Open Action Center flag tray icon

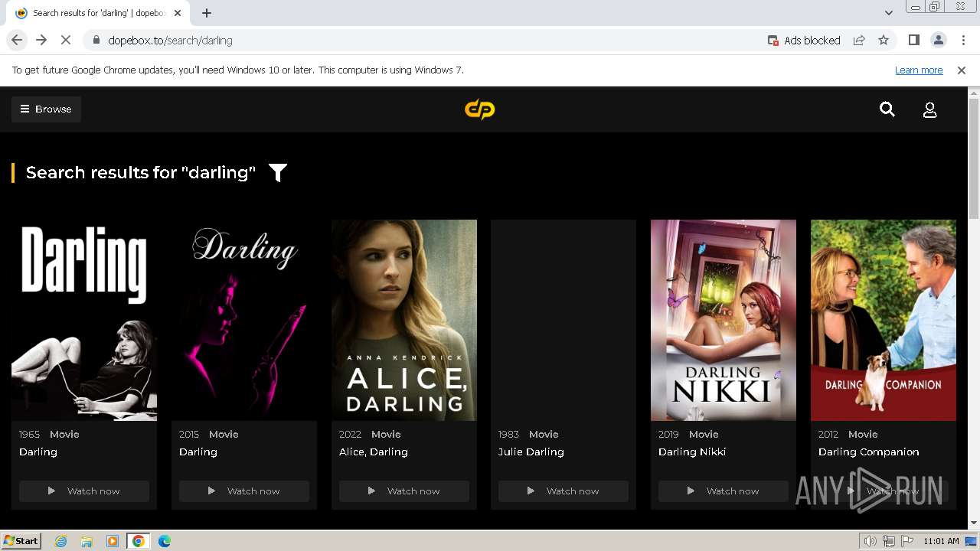(x=906, y=541)
